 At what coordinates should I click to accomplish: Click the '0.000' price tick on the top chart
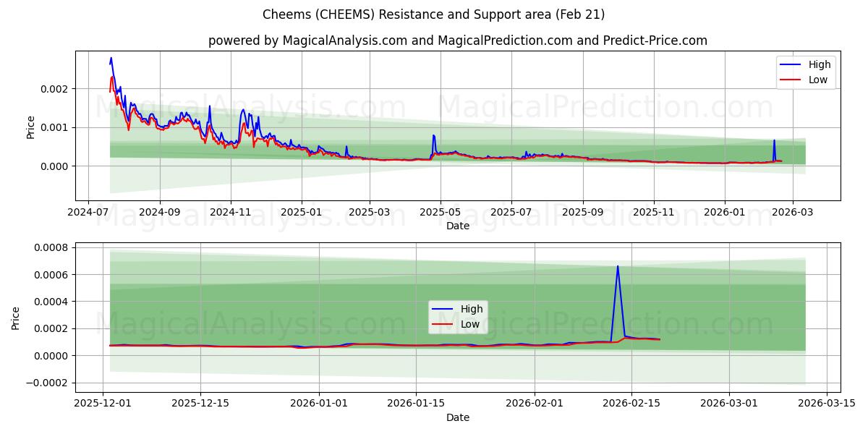pyautogui.click(x=54, y=166)
